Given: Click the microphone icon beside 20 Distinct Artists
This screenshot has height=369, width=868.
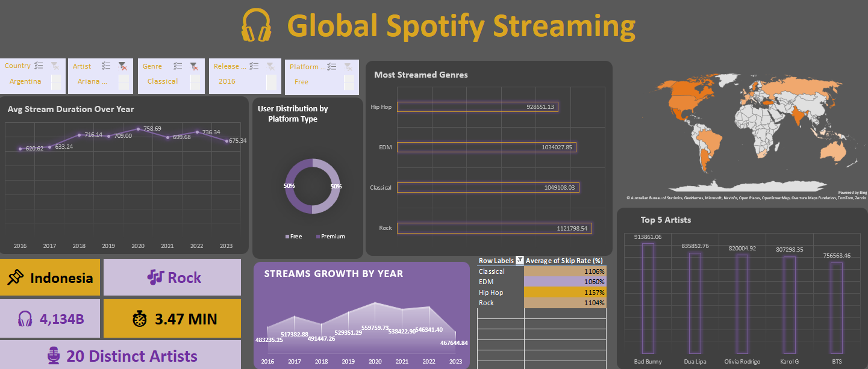Looking at the screenshot, I should [54, 356].
